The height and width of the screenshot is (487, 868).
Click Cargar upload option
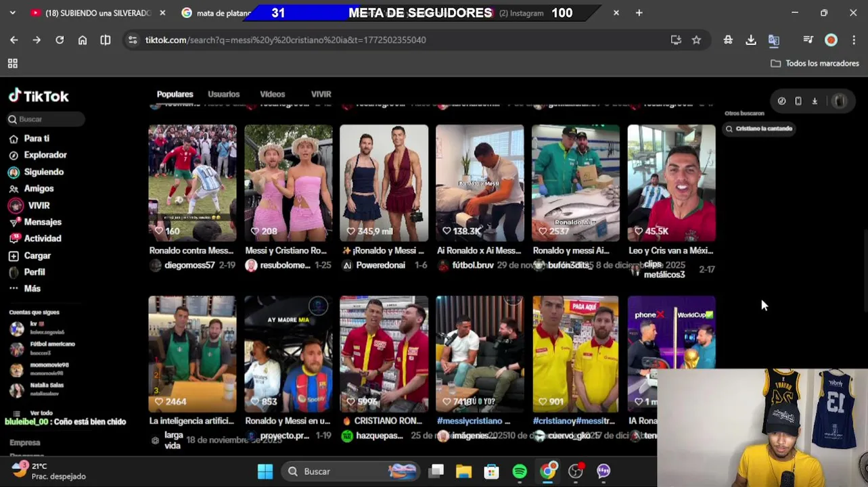(x=37, y=256)
